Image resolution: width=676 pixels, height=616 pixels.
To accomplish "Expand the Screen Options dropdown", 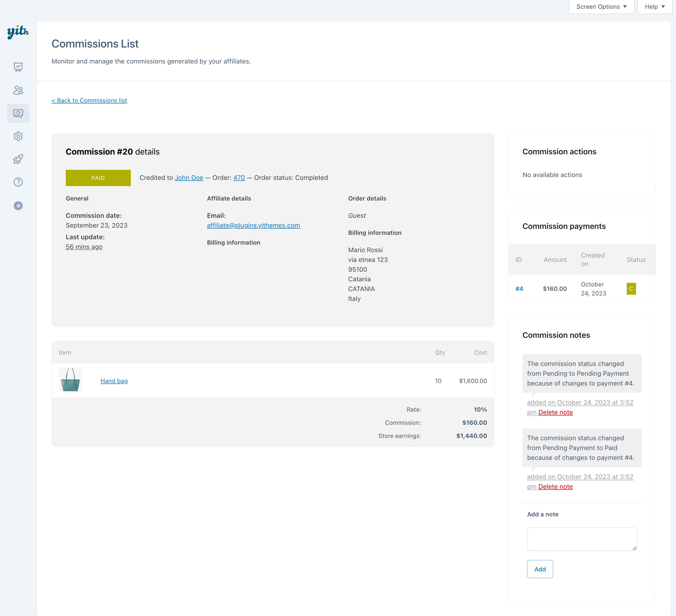I will (601, 7).
